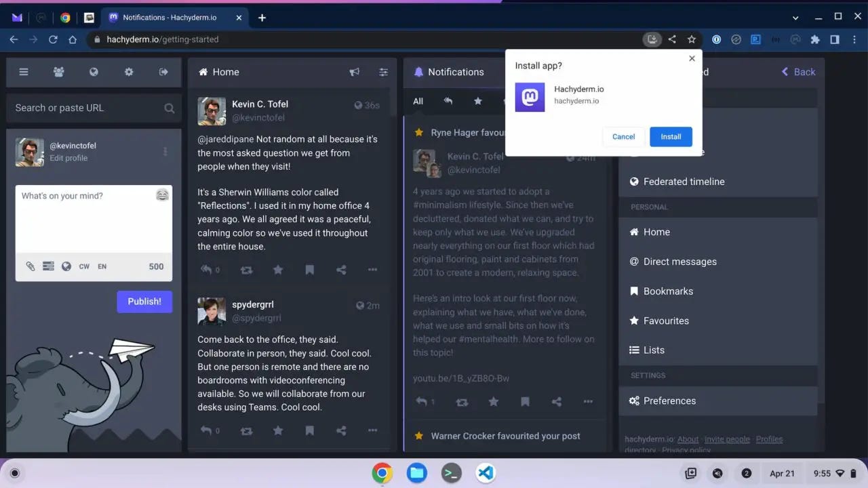The image size is (868, 488).
Task: Toggle the CW content warning
Action: pos(84,266)
